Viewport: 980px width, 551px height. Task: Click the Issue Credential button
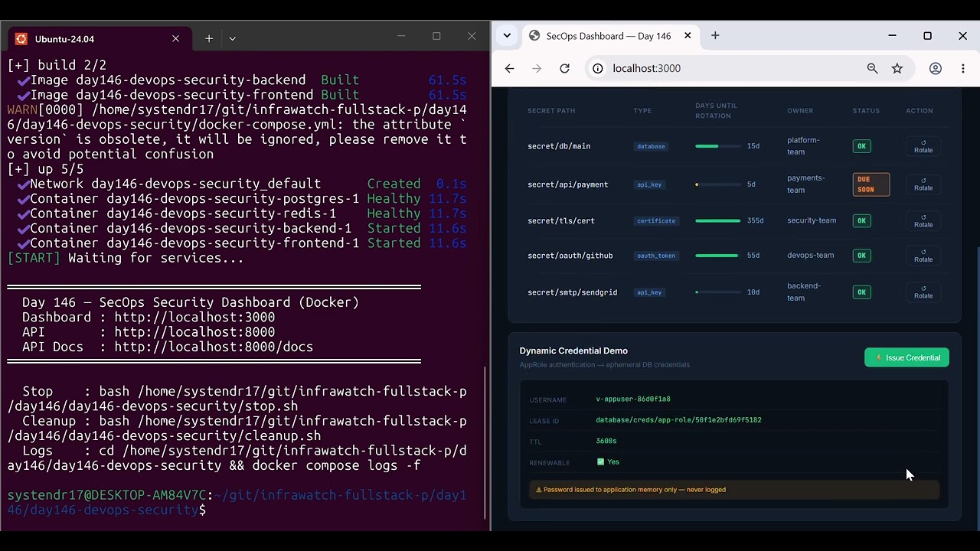click(x=906, y=357)
